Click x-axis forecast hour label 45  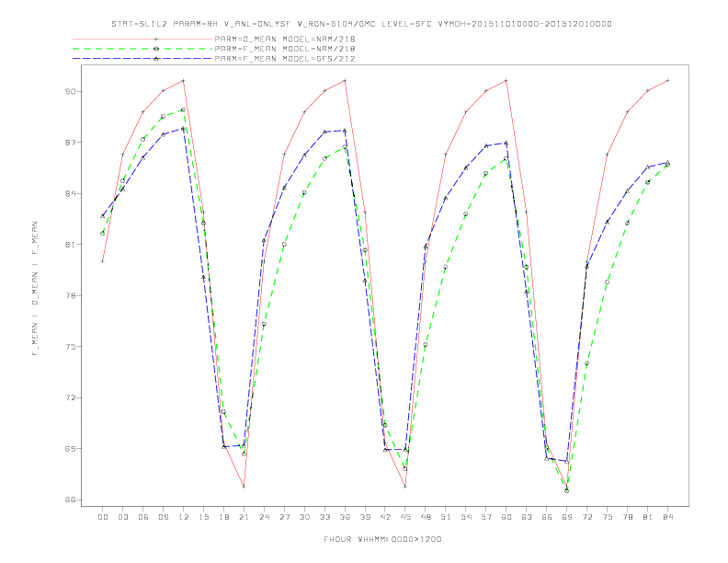coord(405,517)
